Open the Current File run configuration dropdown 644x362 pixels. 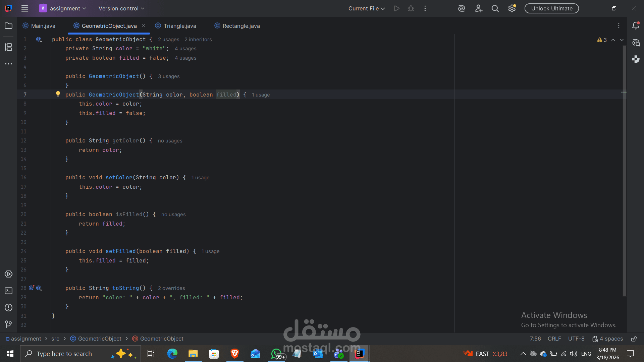(366, 8)
